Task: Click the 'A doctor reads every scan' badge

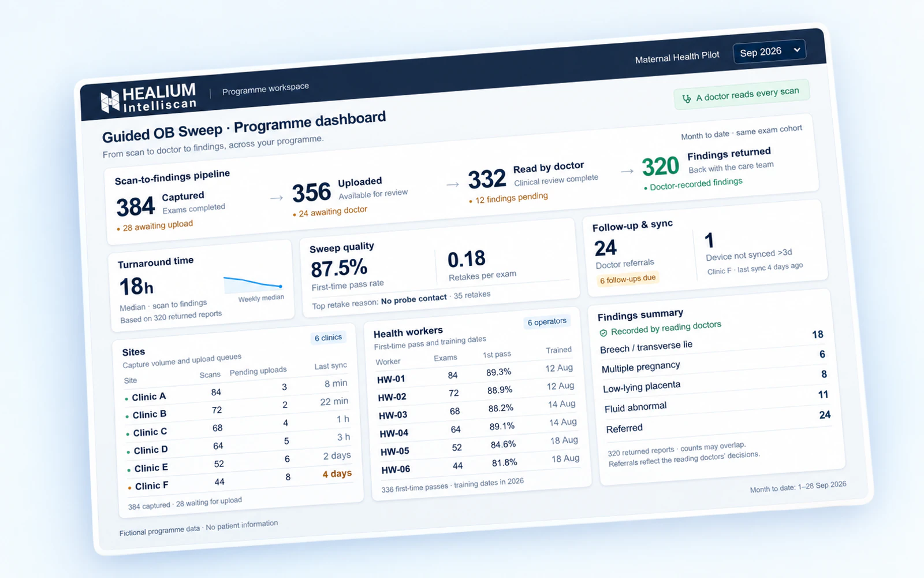Action: [x=742, y=94]
